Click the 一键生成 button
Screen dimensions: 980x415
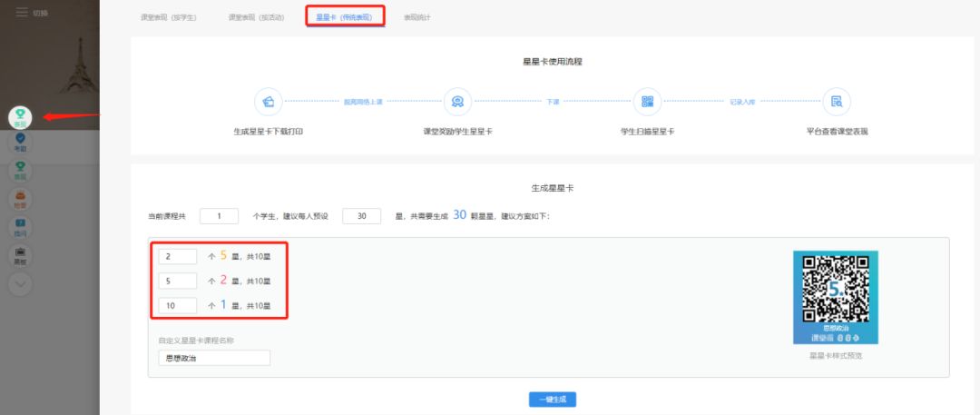click(x=552, y=400)
